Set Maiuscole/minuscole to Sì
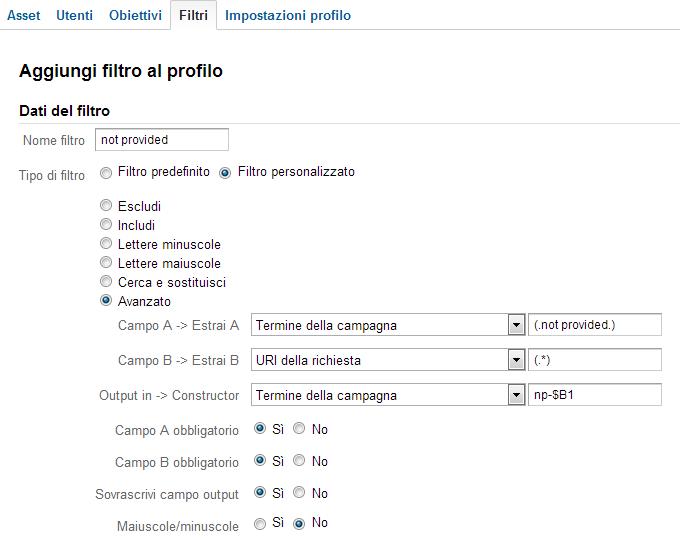This screenshot has width=680, height=540. pyautogui.click(x=260, y=523)
